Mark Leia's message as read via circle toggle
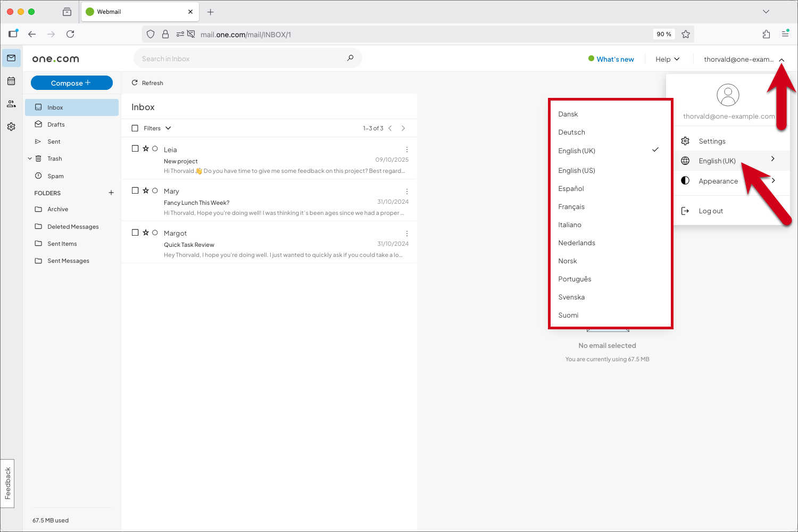This screenshot has height=532, width=798. (x=155, y=148)
